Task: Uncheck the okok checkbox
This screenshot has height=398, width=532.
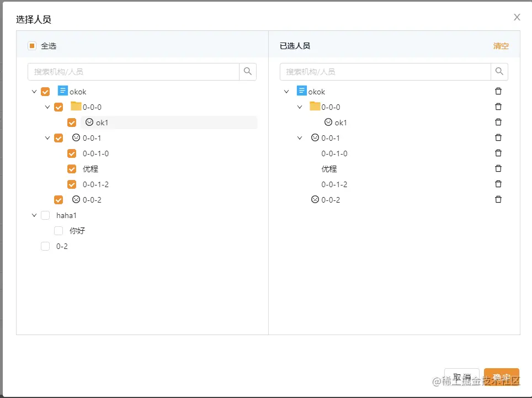Action: tap(45, 92)
